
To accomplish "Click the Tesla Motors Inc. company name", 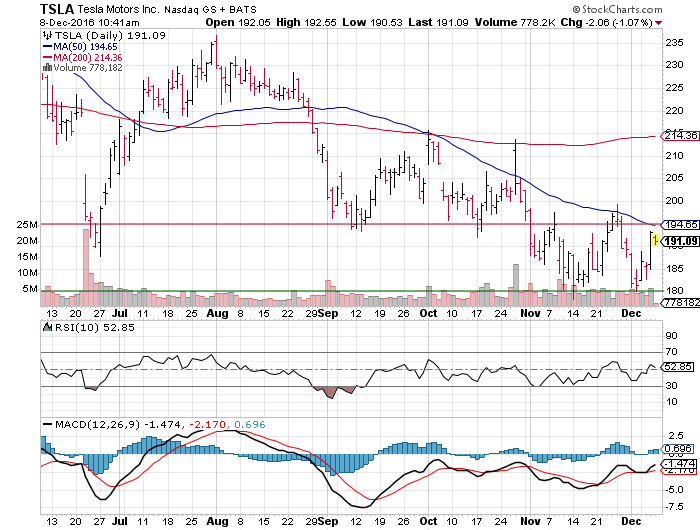I will (x=118, y=9).
